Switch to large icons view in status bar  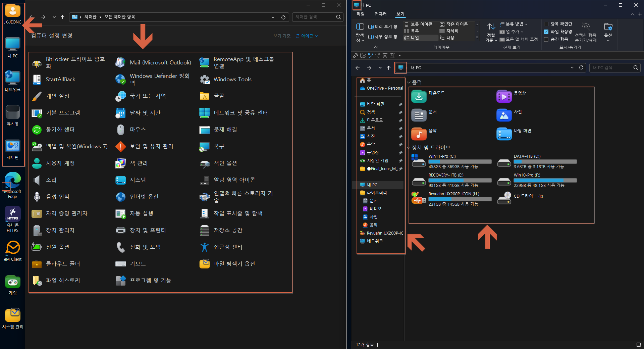tap(639, 345)
